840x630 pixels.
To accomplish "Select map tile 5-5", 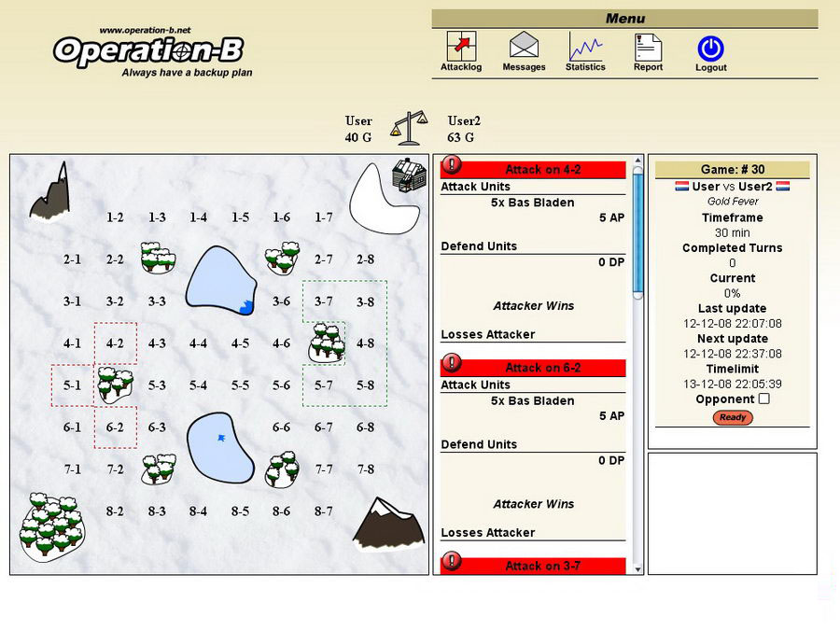I will [x=240, y=385].
